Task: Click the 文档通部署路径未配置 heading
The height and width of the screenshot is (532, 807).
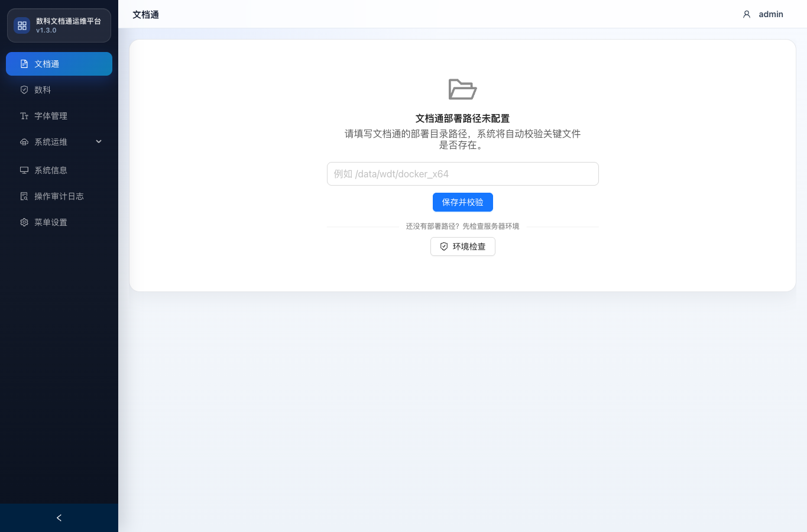Action: coord(462,118)
